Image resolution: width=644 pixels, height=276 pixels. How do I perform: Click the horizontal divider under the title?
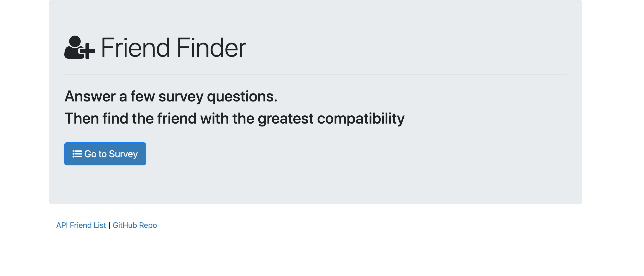316,75
